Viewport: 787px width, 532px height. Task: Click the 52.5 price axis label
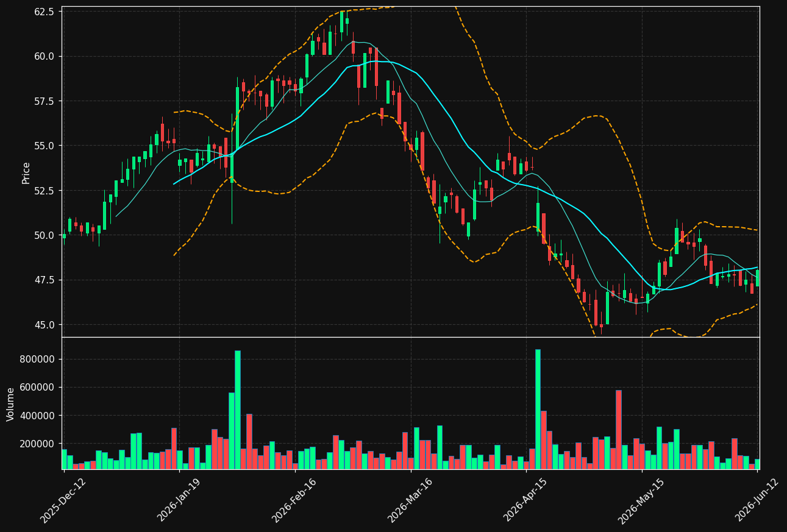[x=45, y=191]
